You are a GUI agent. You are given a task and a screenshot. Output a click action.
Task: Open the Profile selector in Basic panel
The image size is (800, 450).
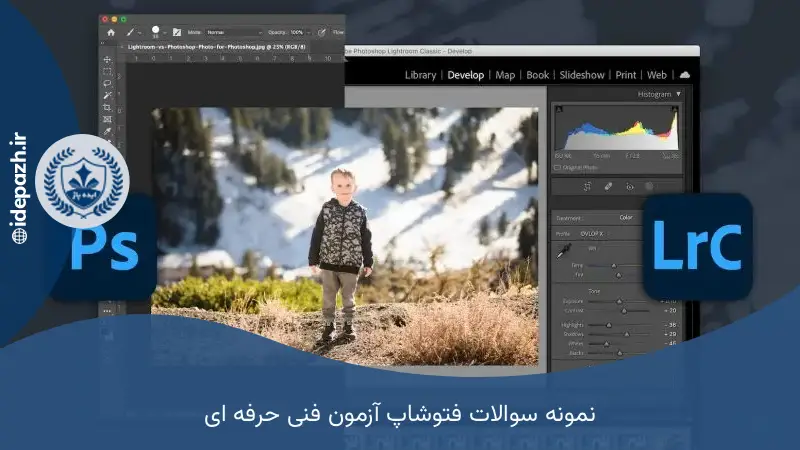click(x=592, y=234)
